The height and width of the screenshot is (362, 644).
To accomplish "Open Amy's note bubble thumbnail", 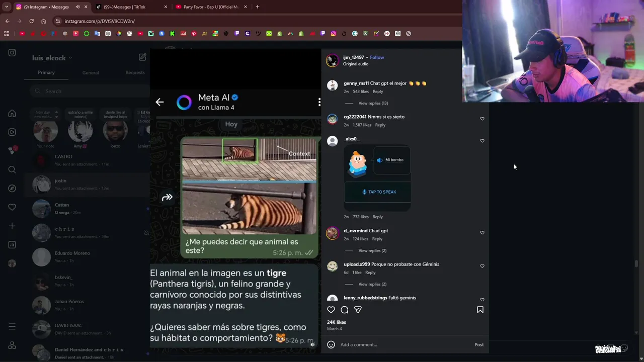I will [80, 131].
